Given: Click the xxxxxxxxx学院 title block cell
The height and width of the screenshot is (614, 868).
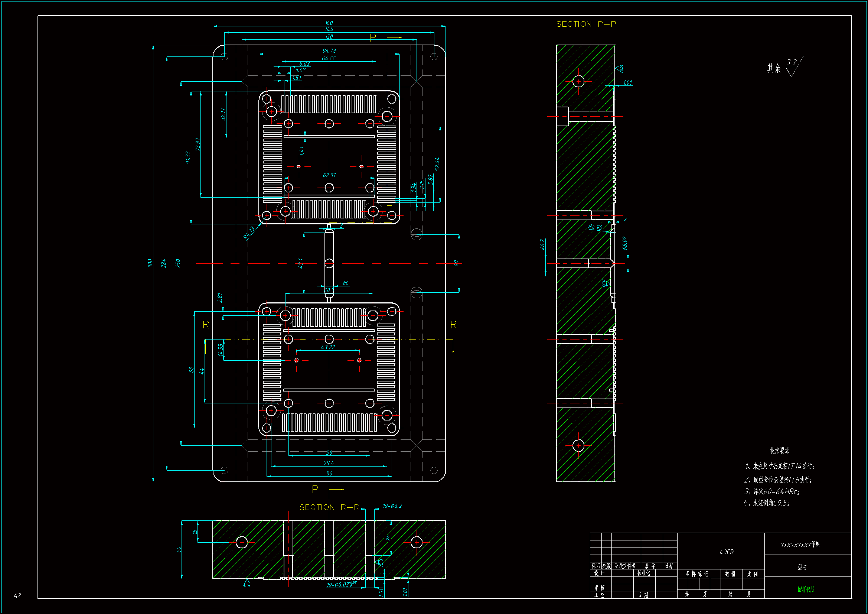Looking at the screenshot, I should tap(800, 545).
